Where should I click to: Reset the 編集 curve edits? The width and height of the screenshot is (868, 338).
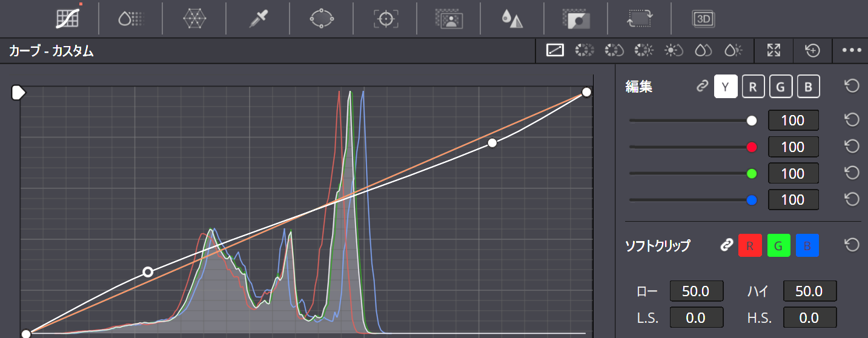click(x=852, y=87)
